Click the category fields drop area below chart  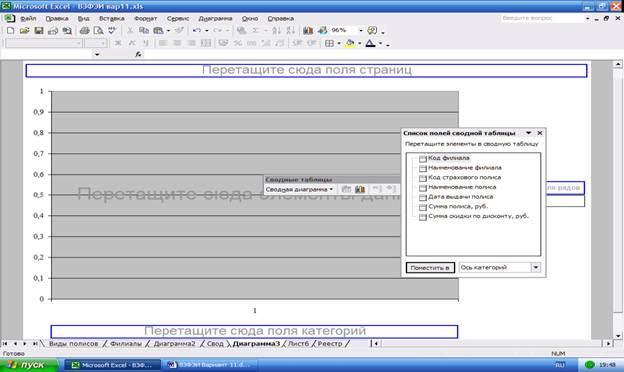tap(254, 331)
